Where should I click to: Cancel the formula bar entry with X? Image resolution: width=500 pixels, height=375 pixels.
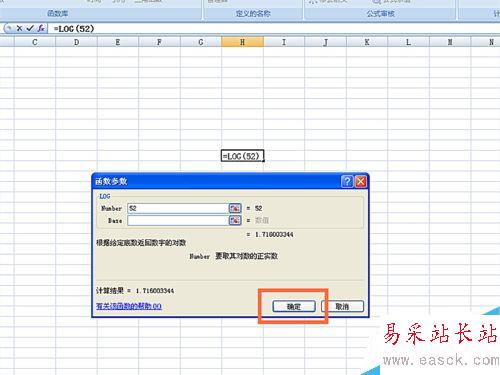click(19, 29)
